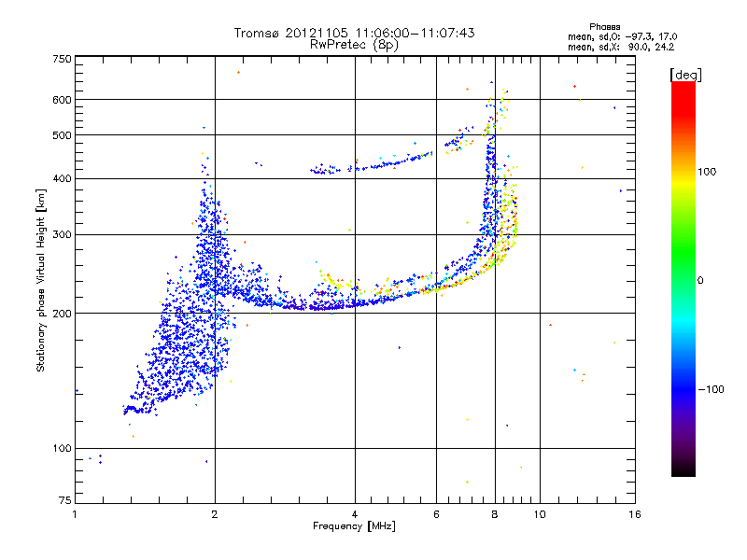Click the y-axis tick label '100'

pyautogui.click(x=62, y=449)
